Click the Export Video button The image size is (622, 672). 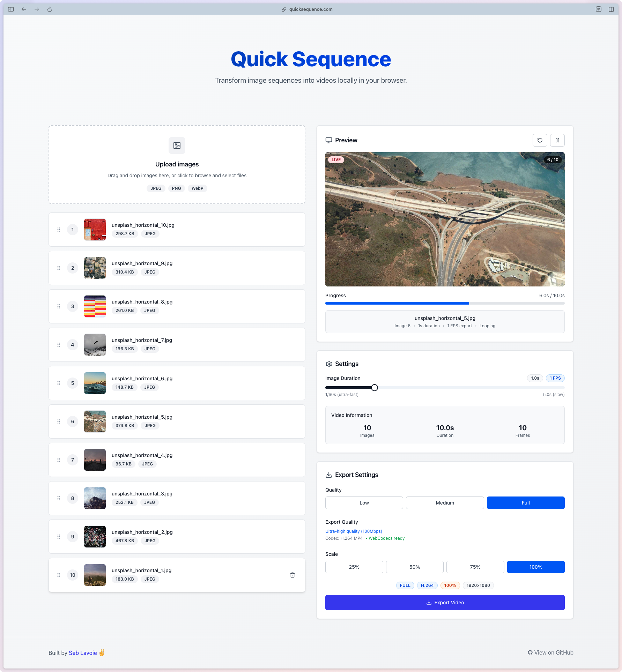coord(445,603)
